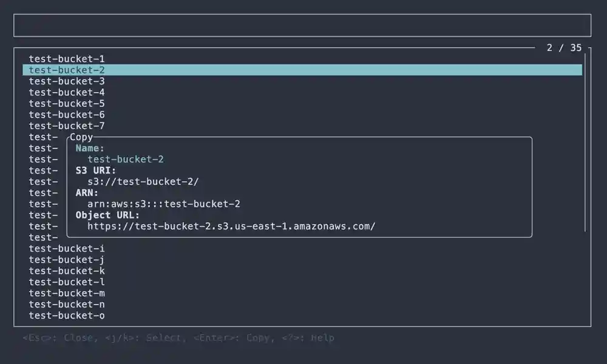Select test-bucket-7 in the list

67,126
